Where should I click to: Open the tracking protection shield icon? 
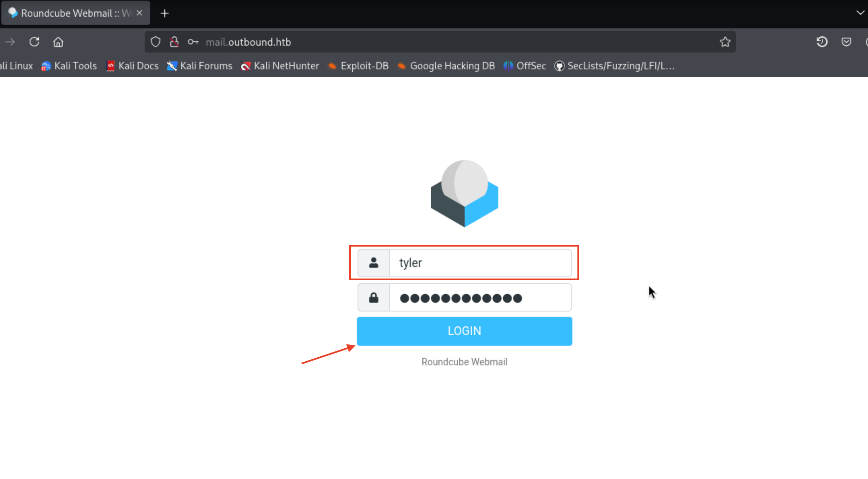click(155, 42)
